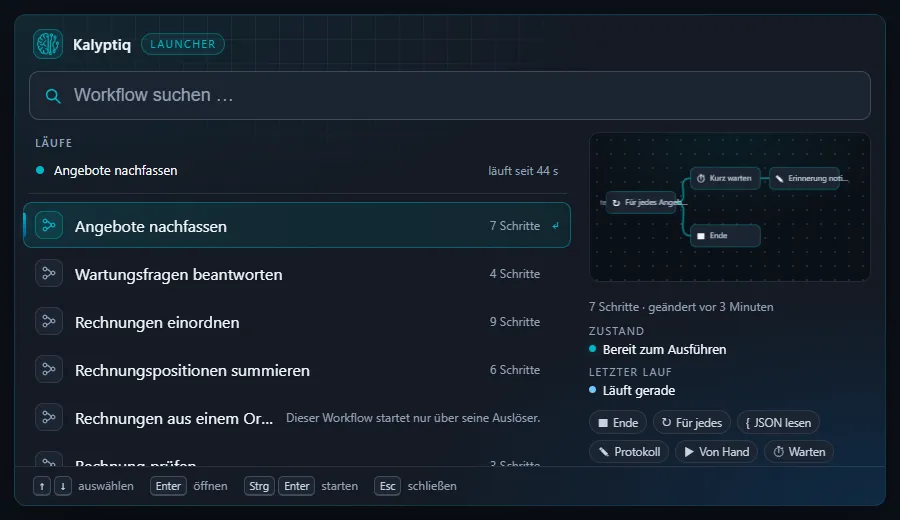Click the workflow graph preview thumbnail
This screenshot has height=520, width=900.
[730, 207]
